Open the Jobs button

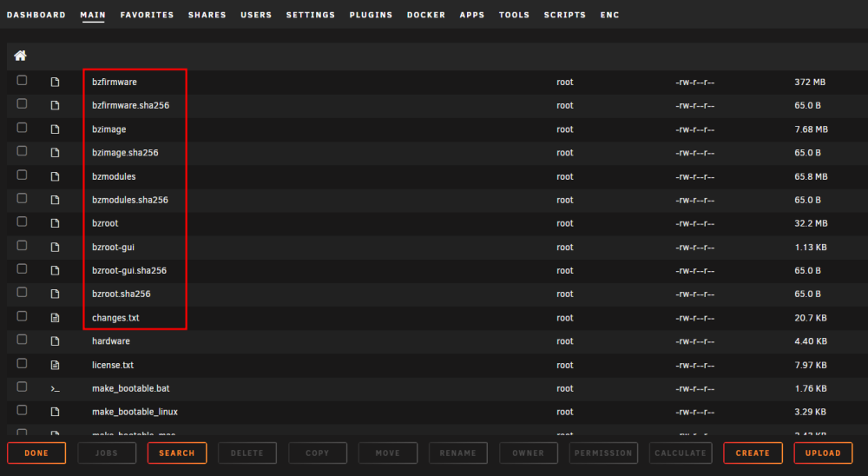tap(107, 453)
